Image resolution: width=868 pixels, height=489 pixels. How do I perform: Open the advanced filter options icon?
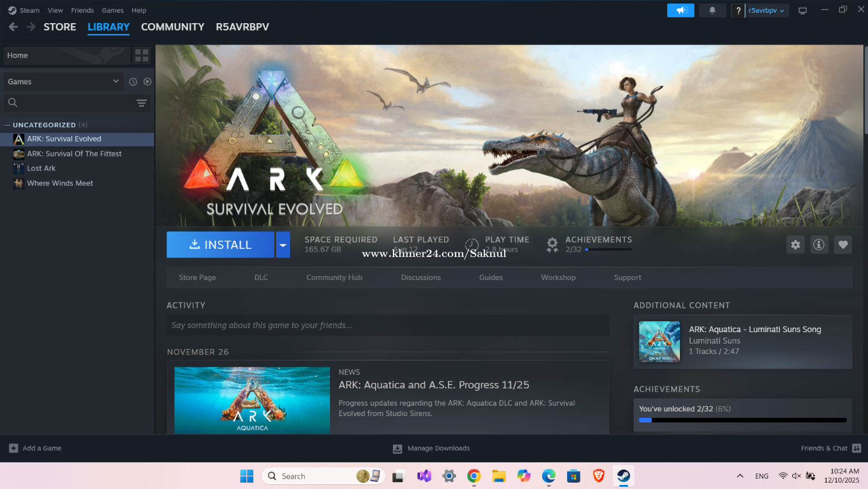(141, 103)
